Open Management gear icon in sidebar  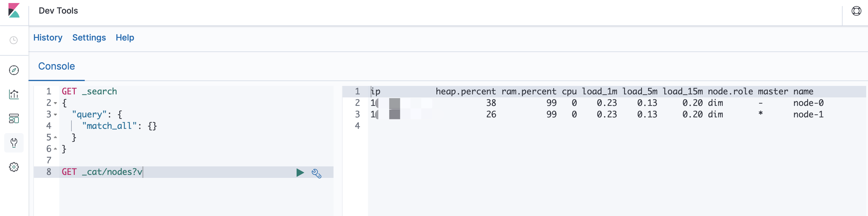14,167
